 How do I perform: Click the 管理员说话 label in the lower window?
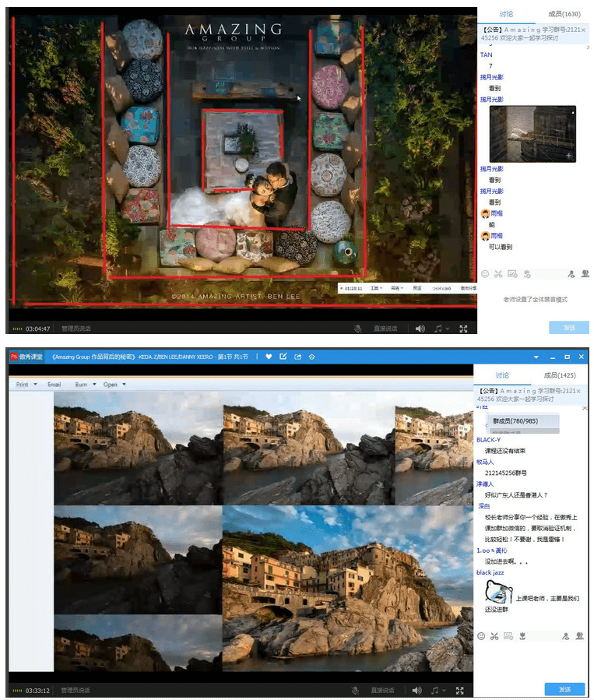(76, 690)
